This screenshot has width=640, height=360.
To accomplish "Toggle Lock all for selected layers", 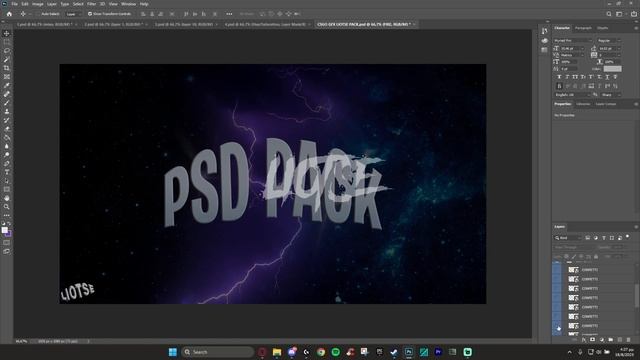I will tap(596, 257).
